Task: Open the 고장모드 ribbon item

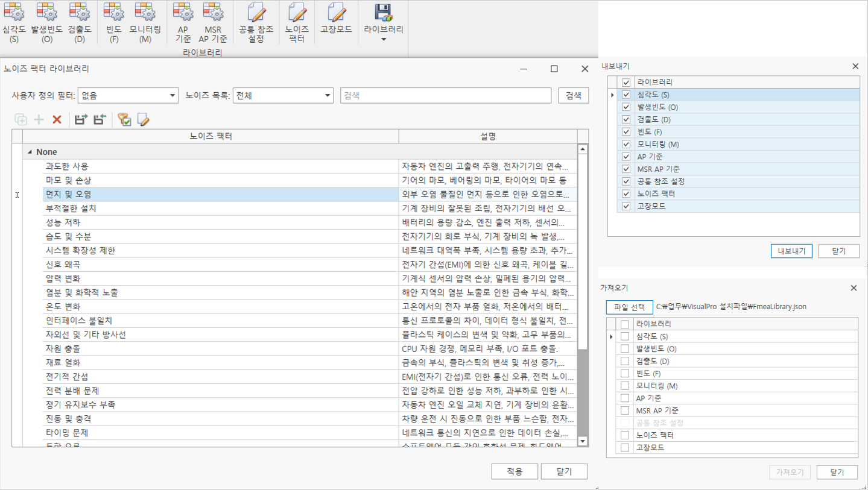Action: (x=337, y=19)
